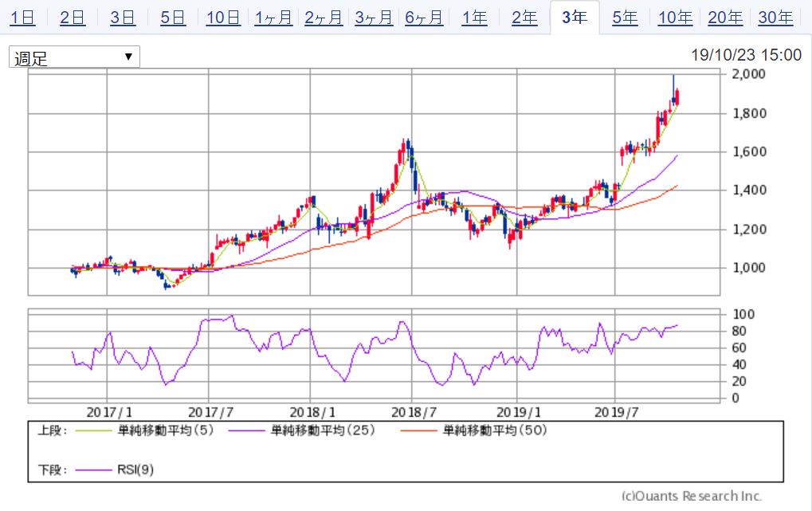Select the 1日 period tab

coord(23,18)
